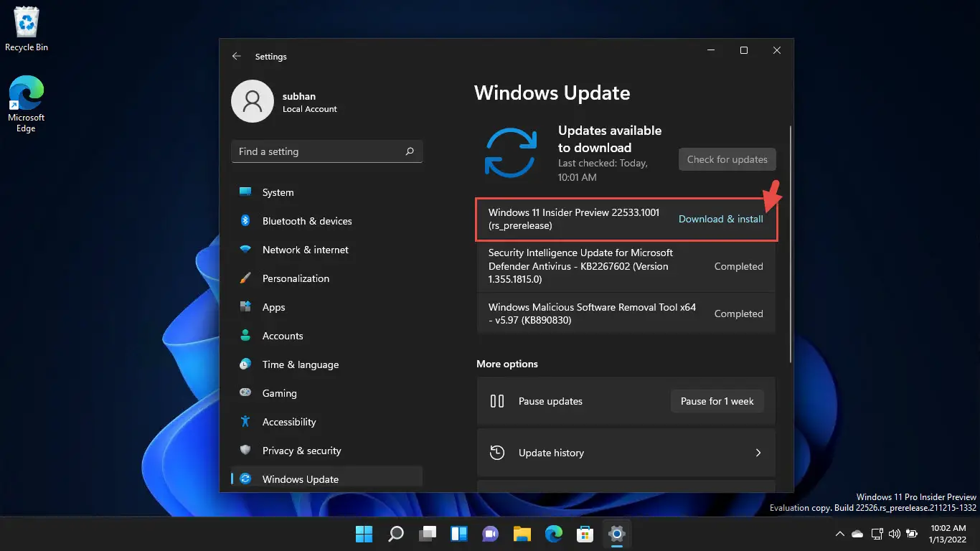This screenshot has width=980, height=551.
Task: Open Accessibility settings
Action: coord(326,422)
